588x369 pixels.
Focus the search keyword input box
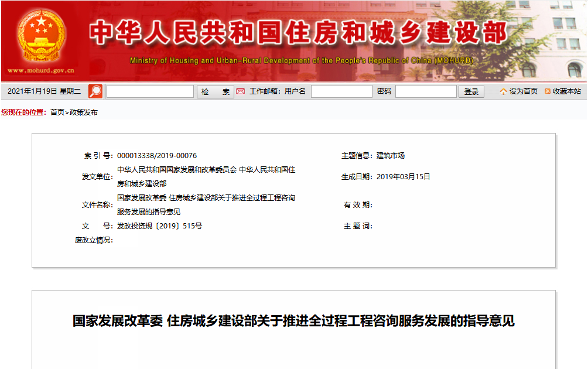click(150, 91)
